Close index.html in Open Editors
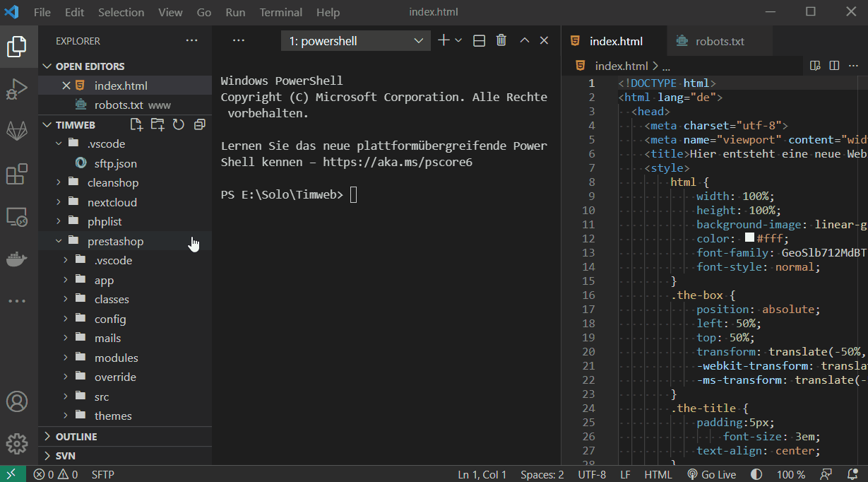 coord(66,86)
